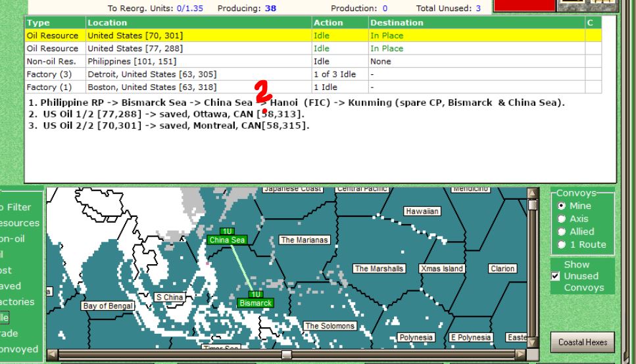Select the Detroit Factory (3) row
Viewport: 636px width, 364px height.
tap(312, 74)
